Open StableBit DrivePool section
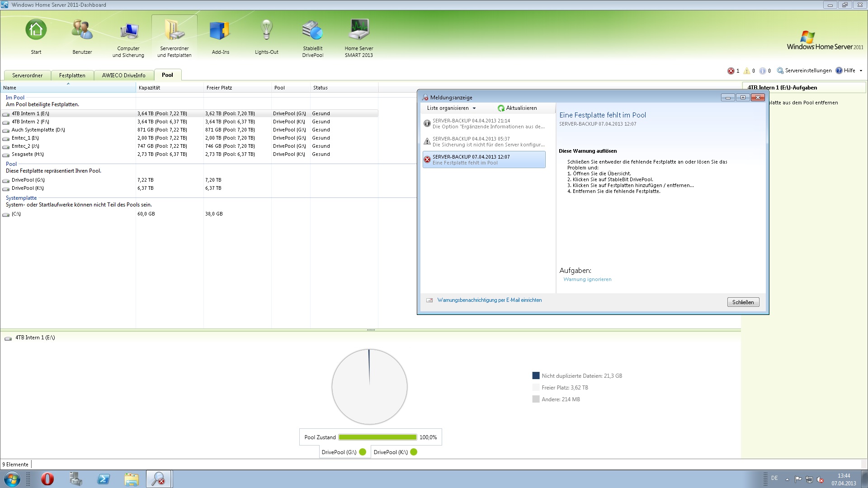The image size is (868, 488). (313, 31)
